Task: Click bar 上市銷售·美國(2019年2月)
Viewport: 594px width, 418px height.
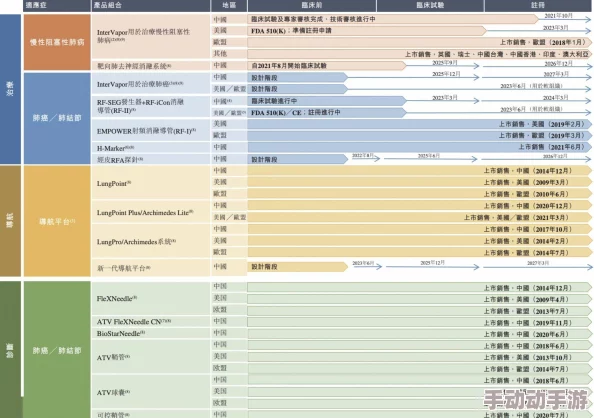Action: tap(420, 124)
